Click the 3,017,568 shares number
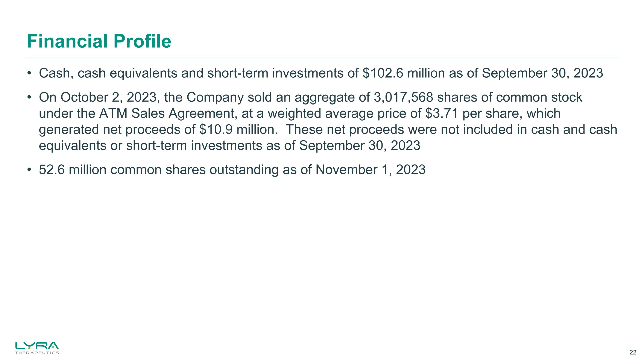644x362 pixels. click(403, 97)
